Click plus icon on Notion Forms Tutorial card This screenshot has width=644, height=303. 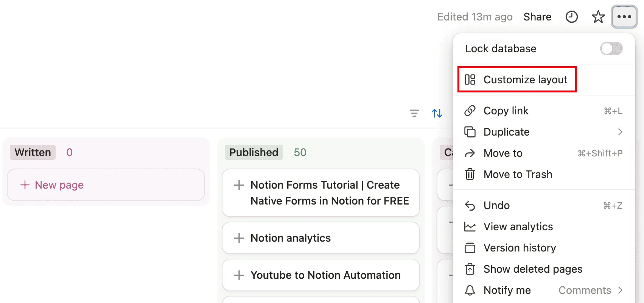coord(239,185)
